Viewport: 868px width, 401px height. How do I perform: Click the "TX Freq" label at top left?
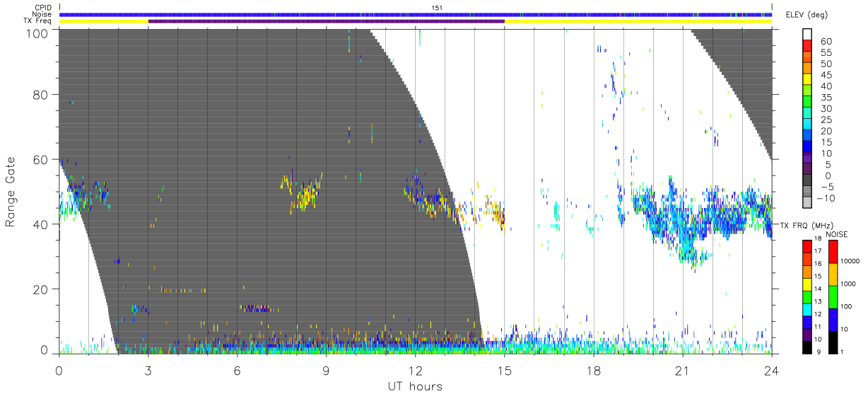point(39,21)
